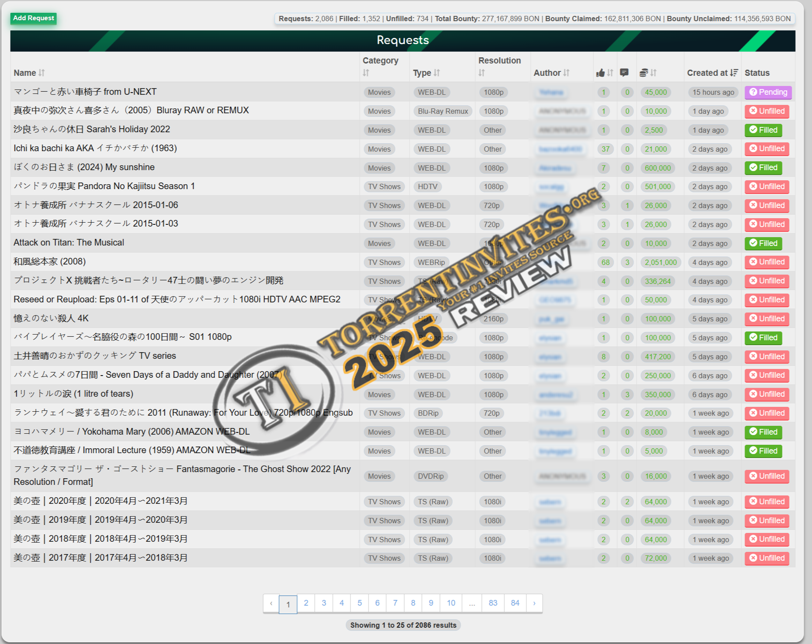Screen dimensions: 812x644
Task: Sort requests by Category column
Action: coord(380,67)
